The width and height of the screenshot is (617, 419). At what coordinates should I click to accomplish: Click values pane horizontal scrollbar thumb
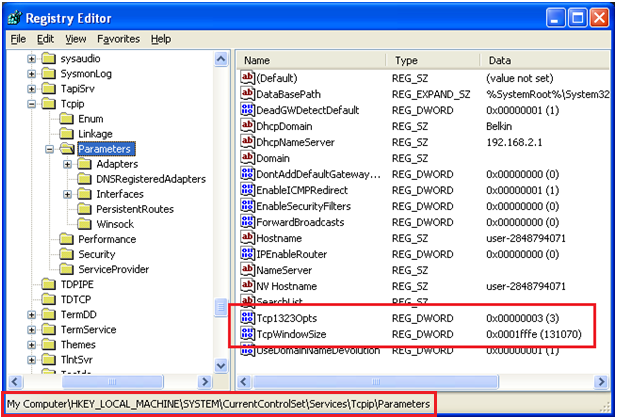376,382
